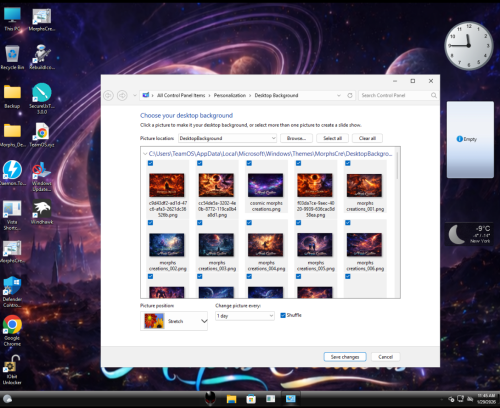This screenshot has width=500, height=408.
Task: Select cosmic morphs creations.png thumbnail
Action: pyautogui.click(x=266, y=185)
